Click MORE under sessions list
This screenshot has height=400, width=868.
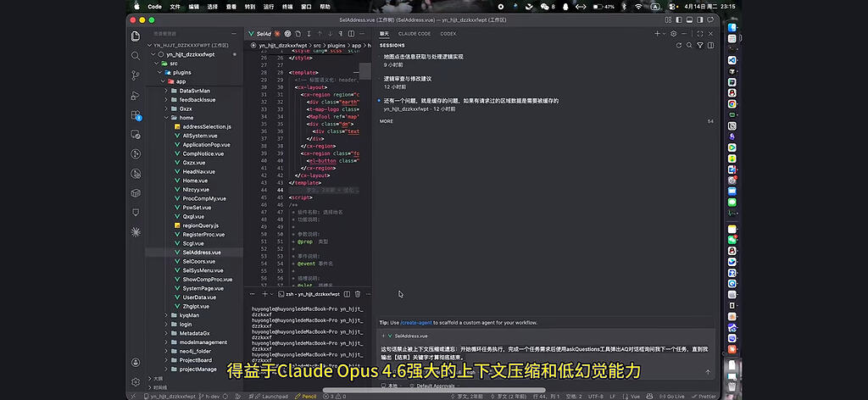(387, 121)
